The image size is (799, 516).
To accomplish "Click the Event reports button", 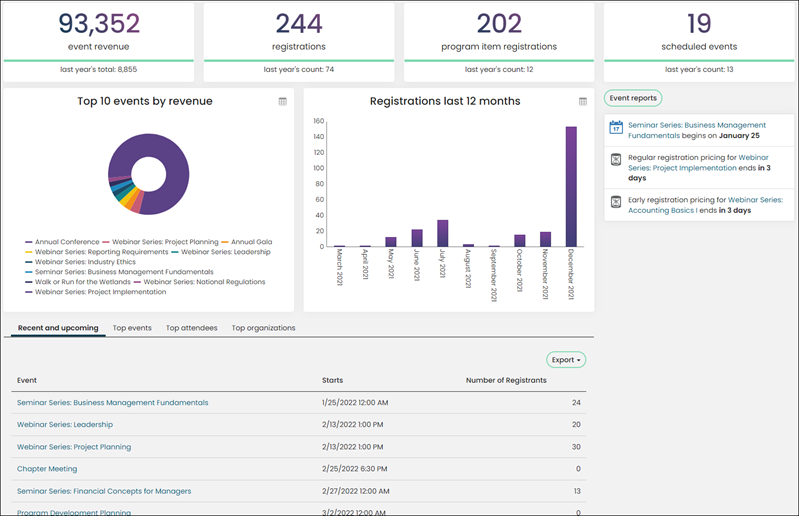I will 633,98.
